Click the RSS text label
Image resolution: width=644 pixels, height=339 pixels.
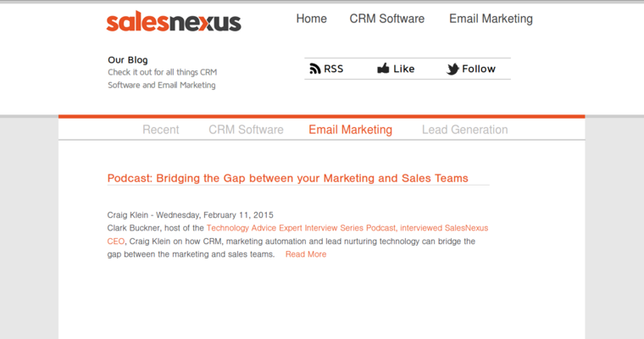(x=334, y=69)
